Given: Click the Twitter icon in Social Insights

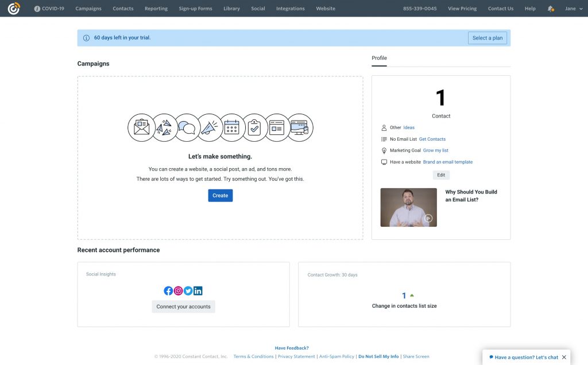Looking at the screenshot, I should [188, 291].
